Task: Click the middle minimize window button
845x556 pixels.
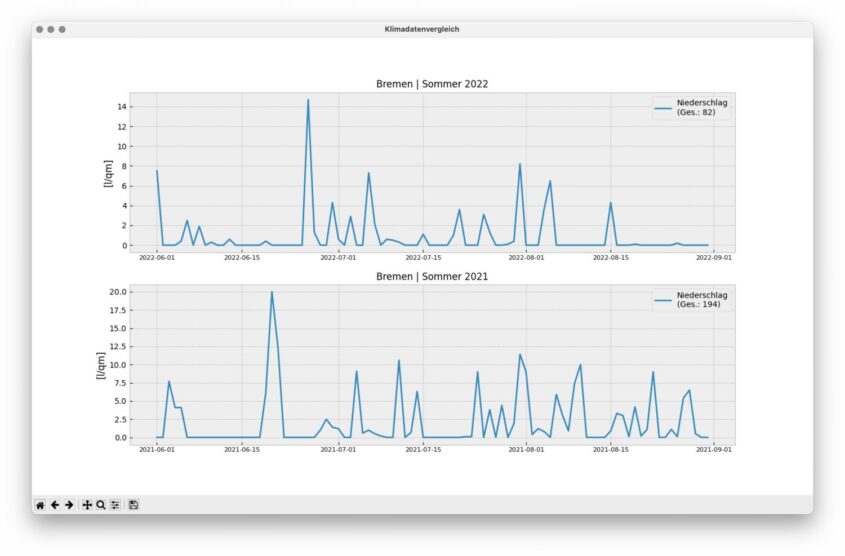Action: pyautogui.click(x=51, y=29)
